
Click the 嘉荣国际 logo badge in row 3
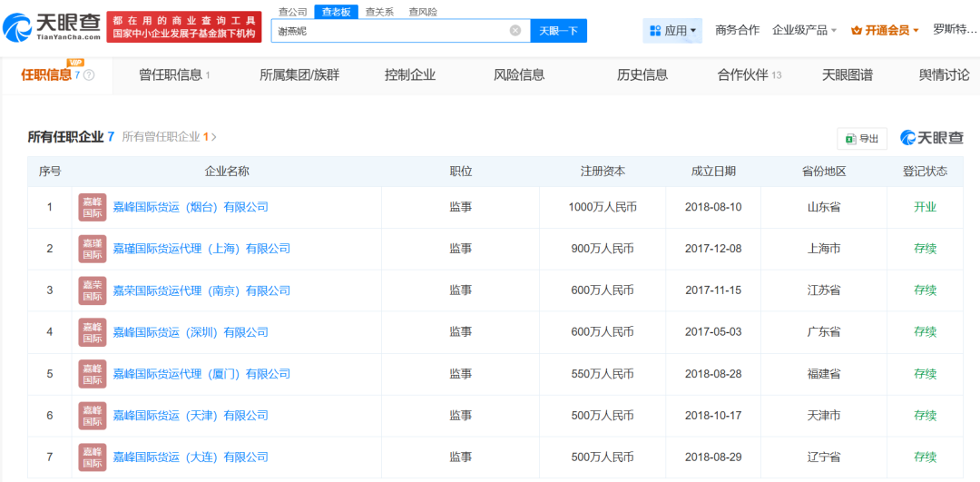pos(93,290)
